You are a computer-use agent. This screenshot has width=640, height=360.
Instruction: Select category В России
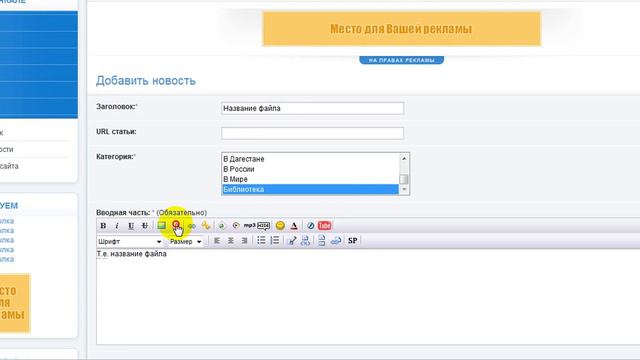click(310, 169)
